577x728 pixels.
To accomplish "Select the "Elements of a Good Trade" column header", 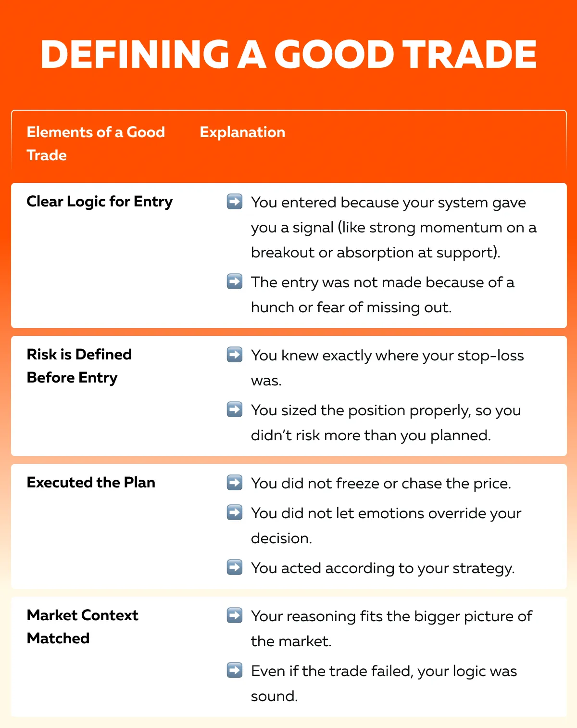I will pos(96,143).
